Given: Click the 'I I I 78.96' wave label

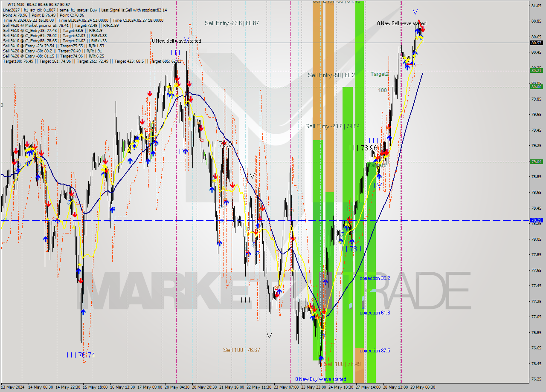Looking at the screenshot, I should (363, 148).
